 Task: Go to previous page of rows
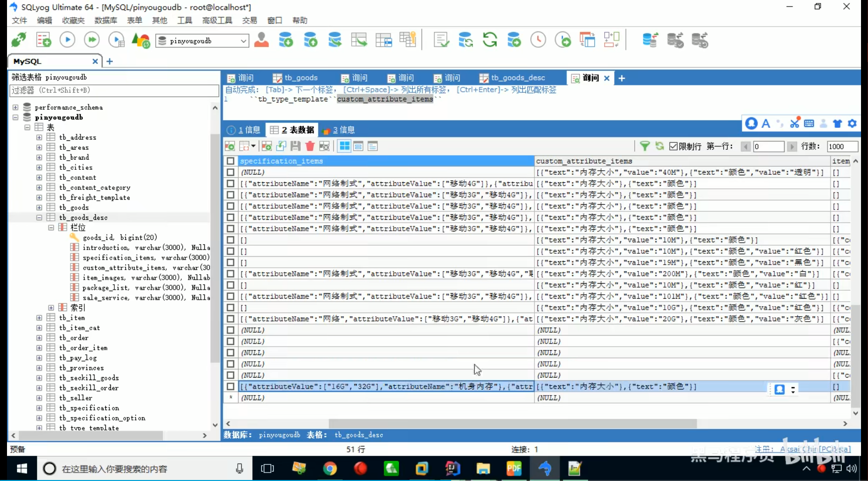pos(746,146)
